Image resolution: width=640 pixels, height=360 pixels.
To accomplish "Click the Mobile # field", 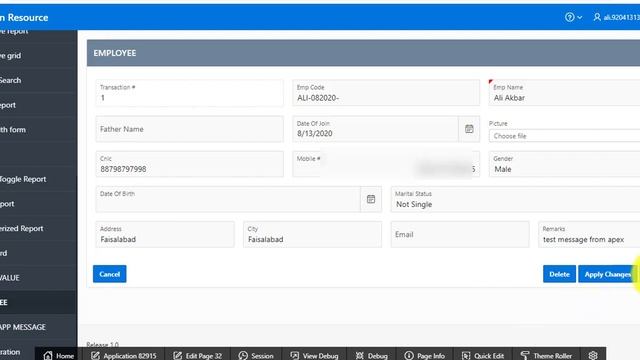I will click(386, 164).
